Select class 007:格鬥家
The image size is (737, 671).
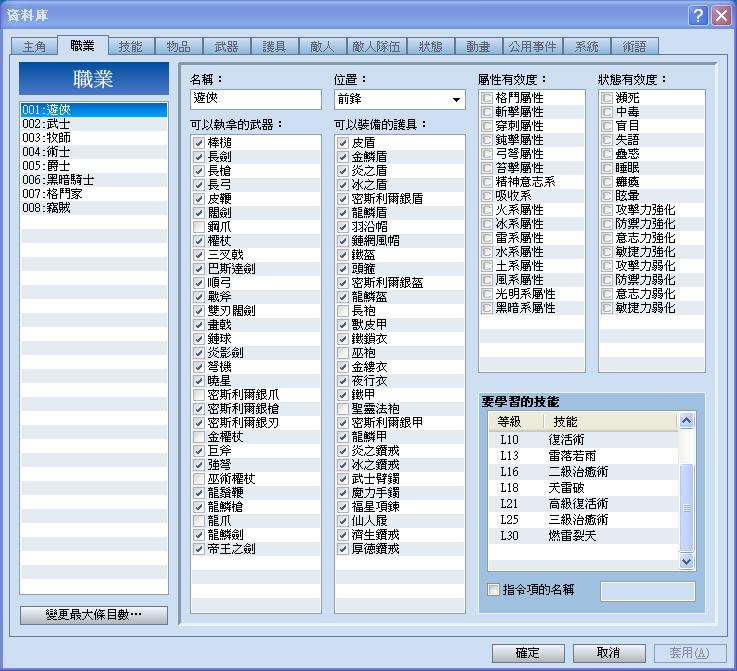(94, 194)
